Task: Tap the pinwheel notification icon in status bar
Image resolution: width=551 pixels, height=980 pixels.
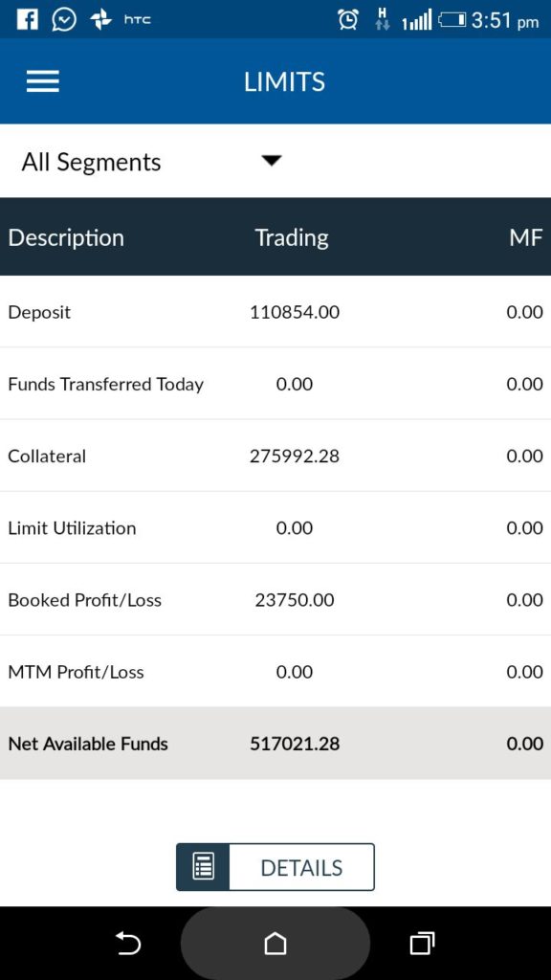Action: click(x=100, y=20)
